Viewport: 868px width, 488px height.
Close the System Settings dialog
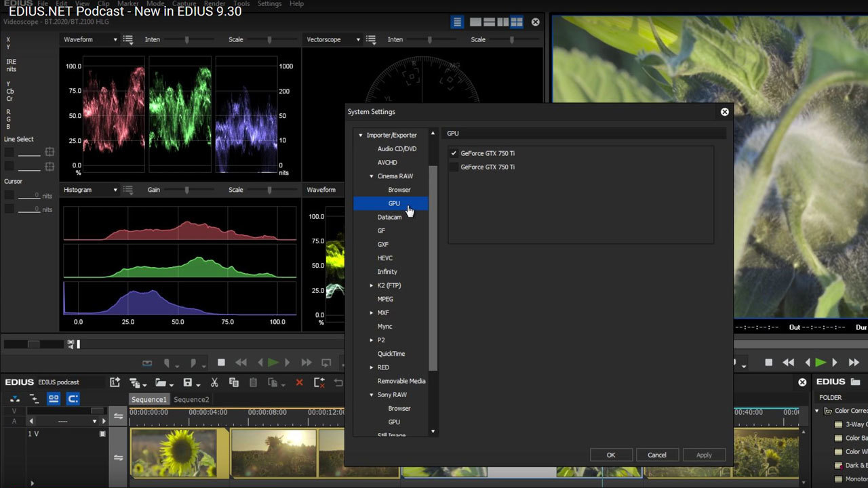725,112
